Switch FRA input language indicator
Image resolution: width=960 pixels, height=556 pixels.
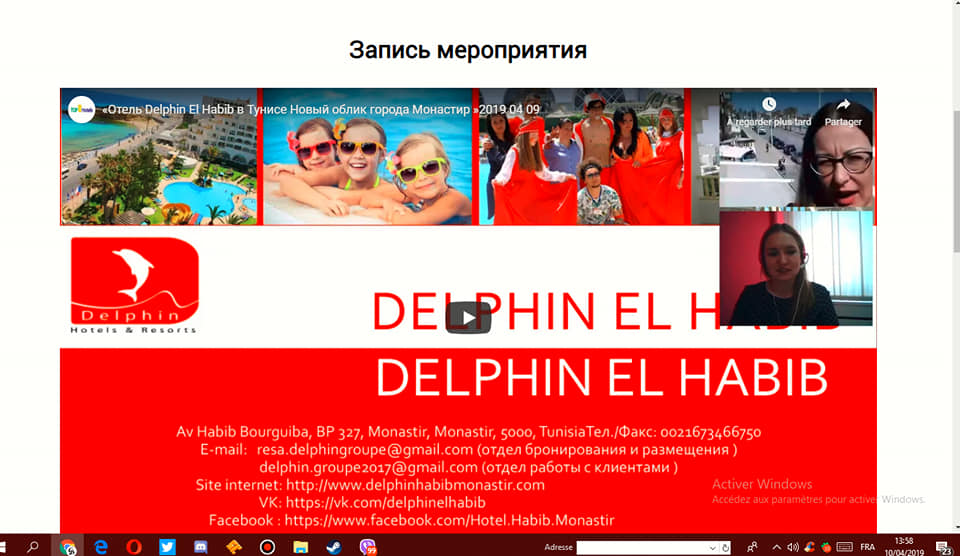[868, 547]
